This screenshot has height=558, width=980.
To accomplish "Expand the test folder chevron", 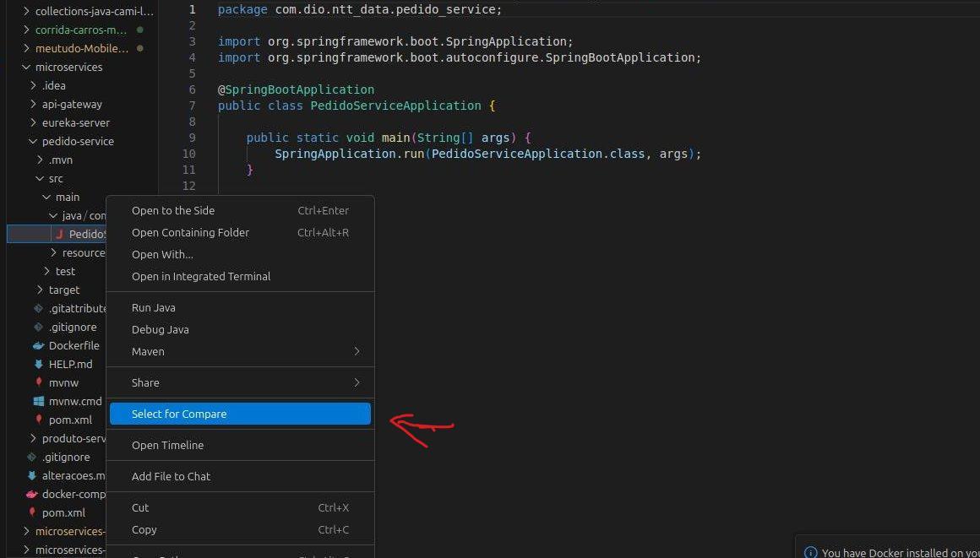I will pyautogui.click(x=46, y=271).
